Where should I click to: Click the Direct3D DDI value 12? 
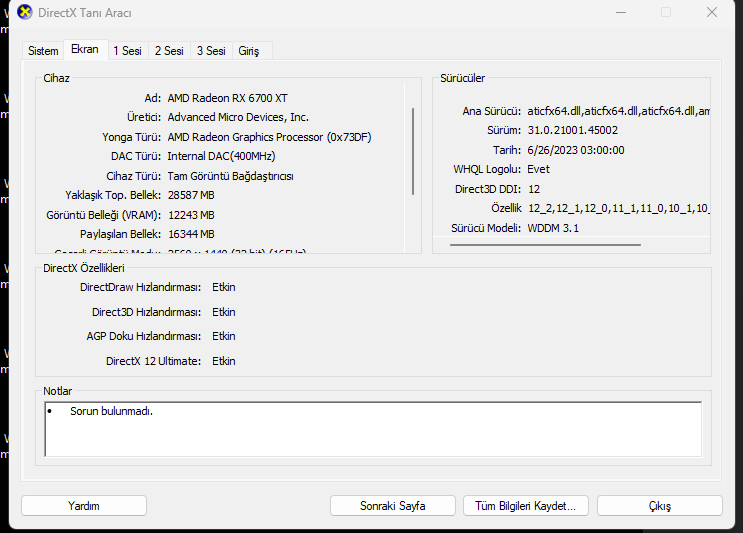534,189
